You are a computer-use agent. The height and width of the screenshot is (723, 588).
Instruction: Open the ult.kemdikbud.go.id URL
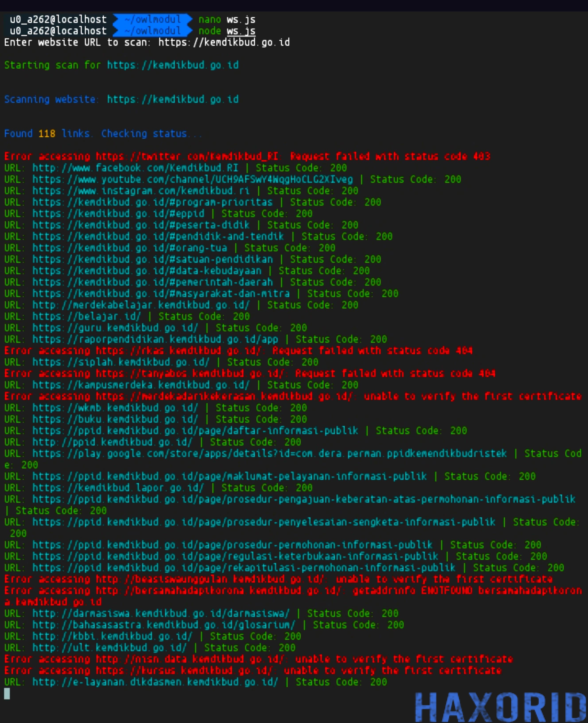pos(109,648)
